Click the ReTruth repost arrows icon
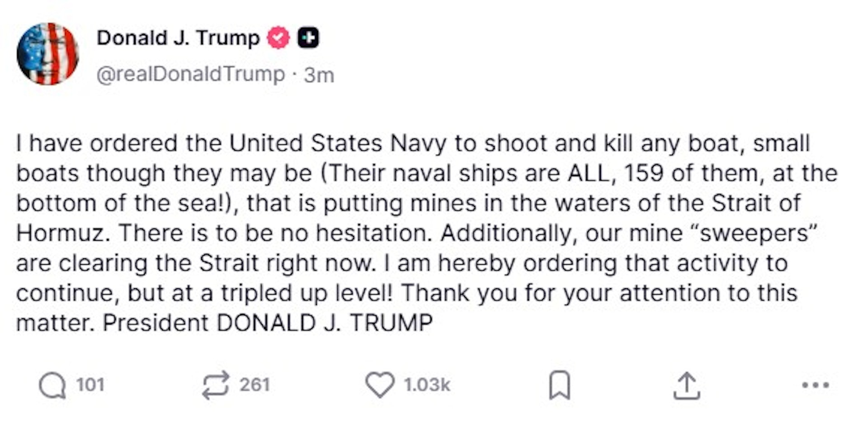 click(x=215, y=386)
